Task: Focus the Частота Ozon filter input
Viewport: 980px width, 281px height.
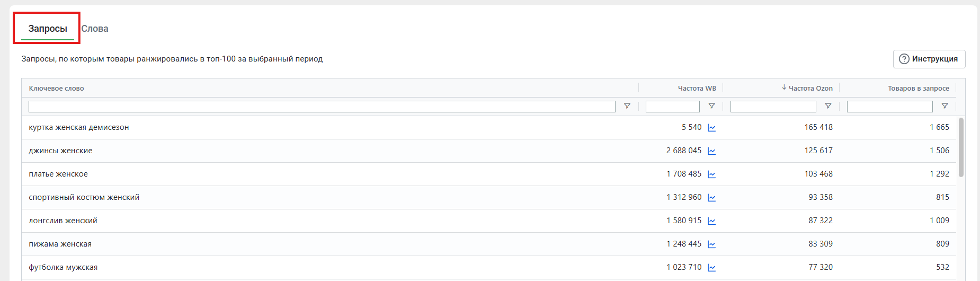Action: [773, 107]
